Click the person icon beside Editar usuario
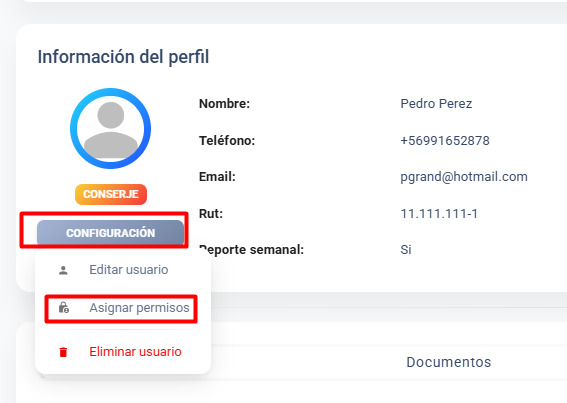 [x=63, y=270]
